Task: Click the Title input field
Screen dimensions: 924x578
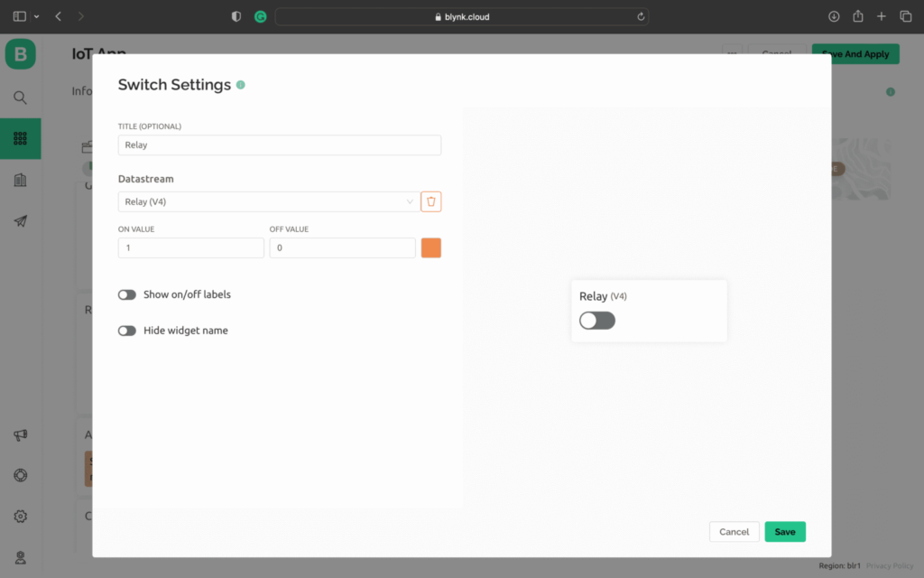Action: (x=279, y=145)
